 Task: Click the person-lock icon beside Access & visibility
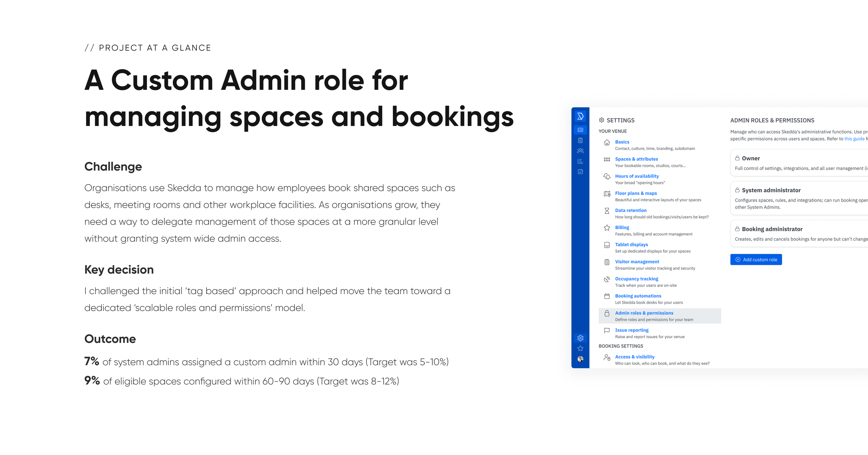tap(607, 357)
